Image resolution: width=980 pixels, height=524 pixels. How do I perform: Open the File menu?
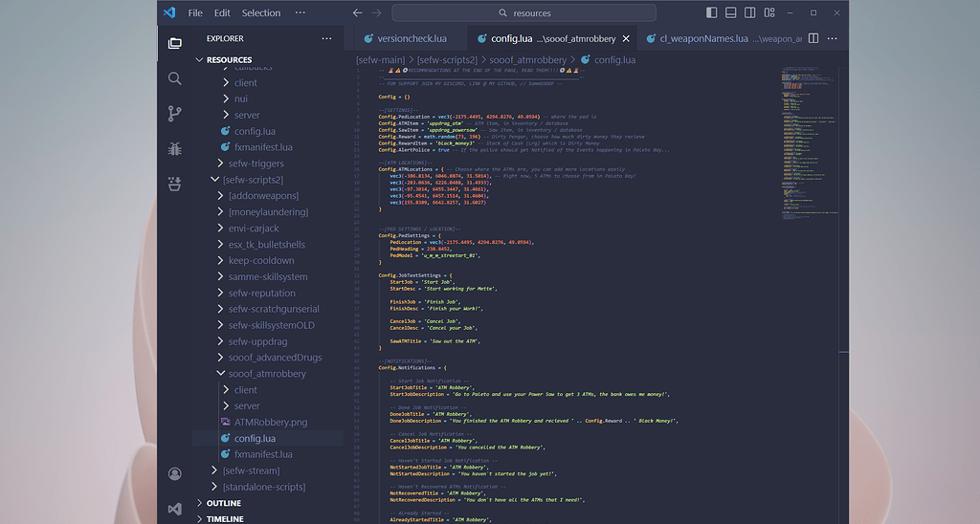(x=195, y=13)
